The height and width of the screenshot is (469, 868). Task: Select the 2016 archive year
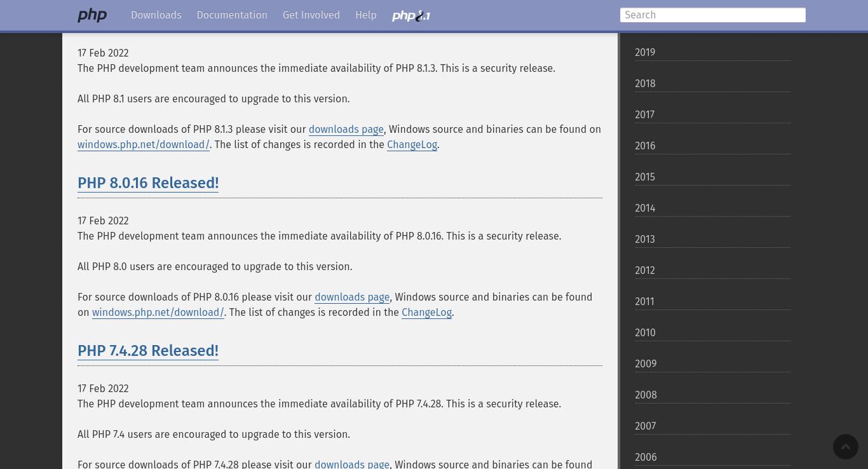point(713,146)
